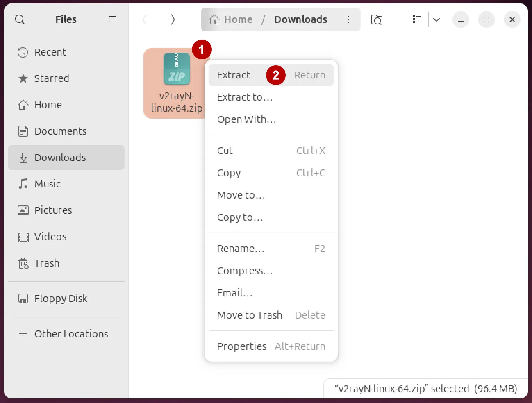
Task: Minimize the Files window
Action: [461, 19]
